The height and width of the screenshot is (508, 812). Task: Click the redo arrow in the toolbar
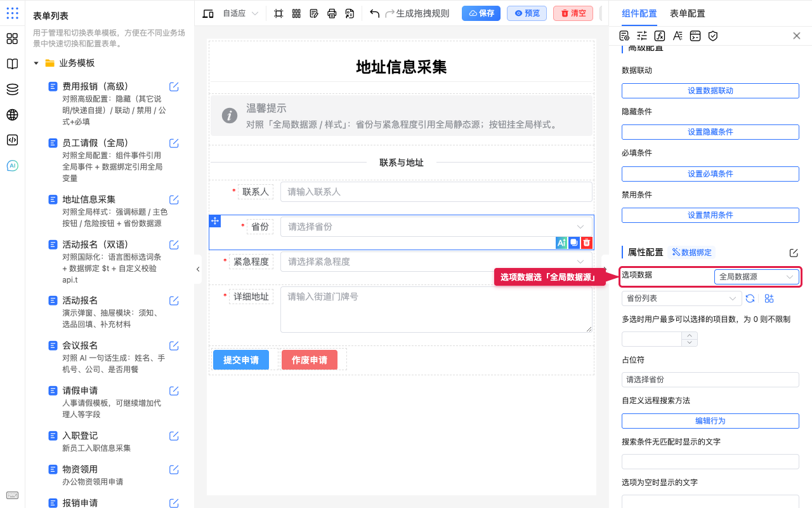390,13
